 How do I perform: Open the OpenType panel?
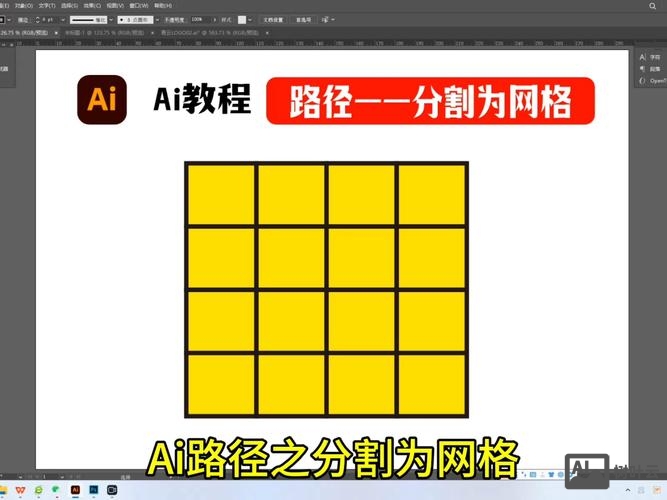click(x=653, y=81)
